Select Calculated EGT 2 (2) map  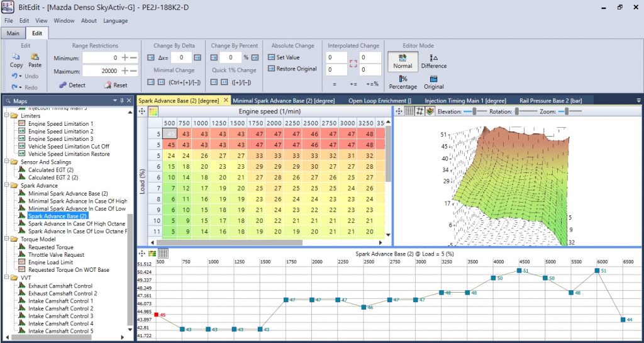(53, 177)
